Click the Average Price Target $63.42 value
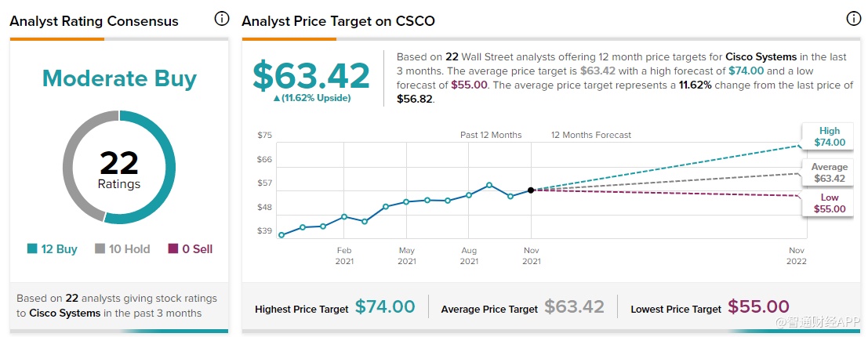Viewport: 868px width, 337px height. pyautogui.click(x=574, y=307)
